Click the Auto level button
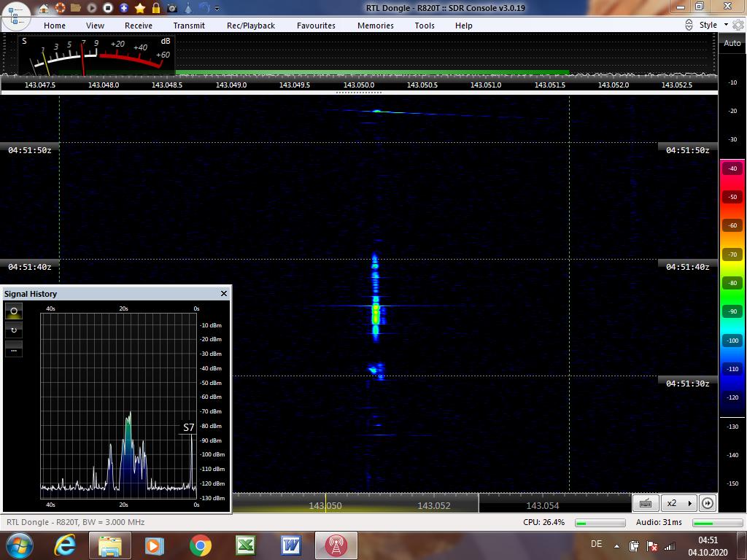 click(x=732, y=43)
